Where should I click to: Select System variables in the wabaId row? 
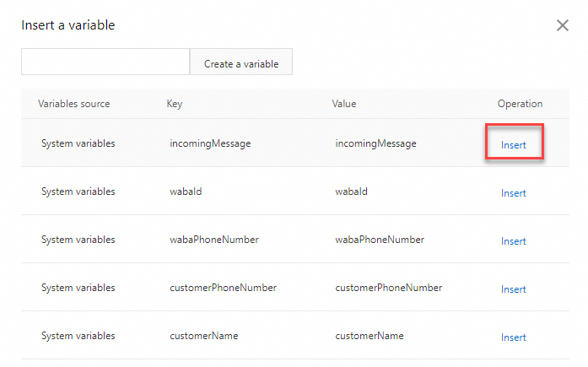coord(78,192)
